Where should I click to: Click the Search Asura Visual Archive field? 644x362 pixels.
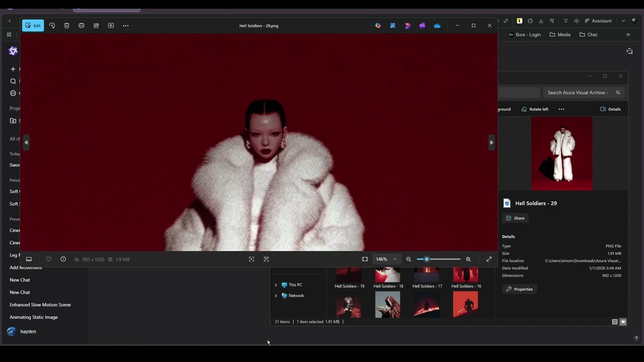coord(583,93)
